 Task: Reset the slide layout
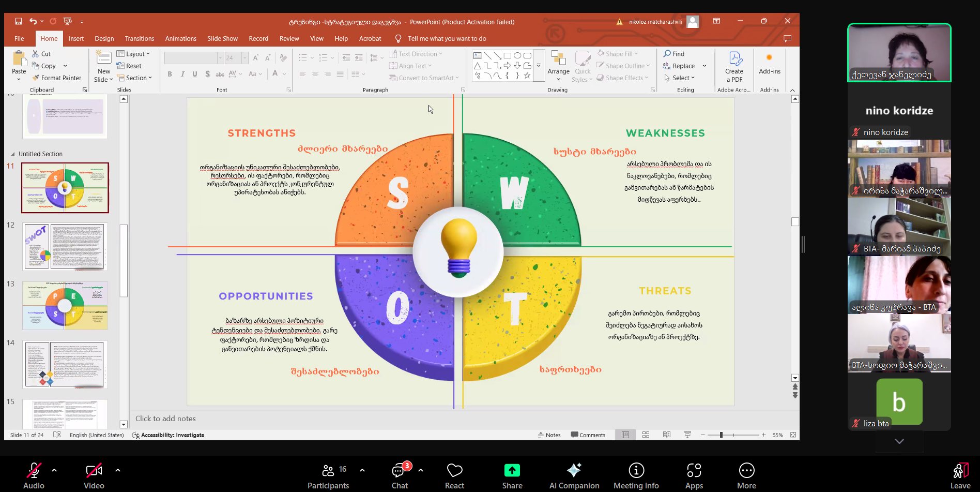[129, 66]
